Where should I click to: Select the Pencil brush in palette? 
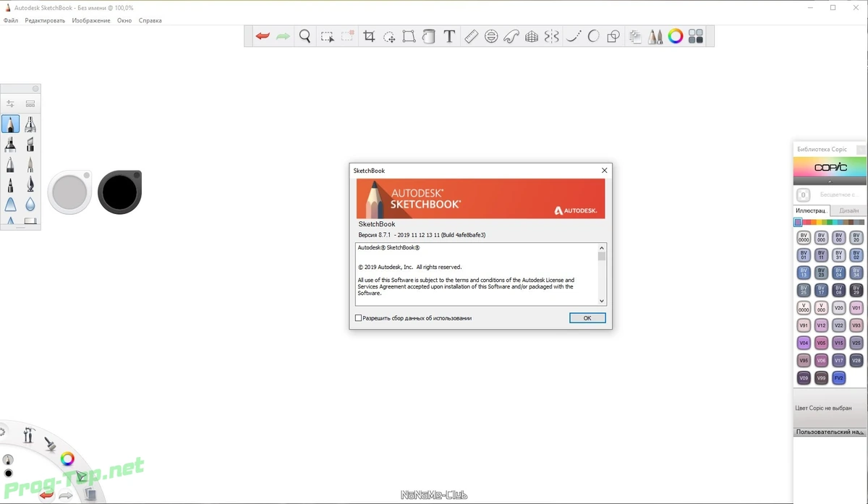10,124
